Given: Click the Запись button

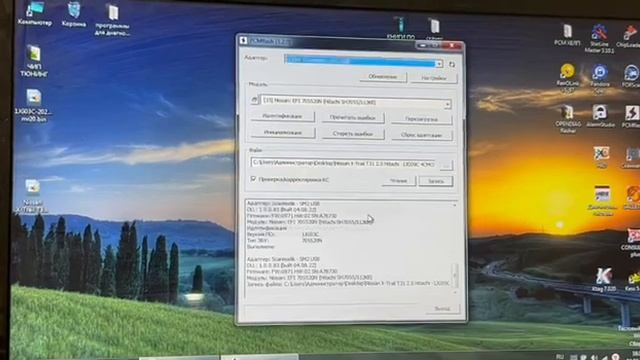Looking at the screenshot, I should [x=436, y=181].
